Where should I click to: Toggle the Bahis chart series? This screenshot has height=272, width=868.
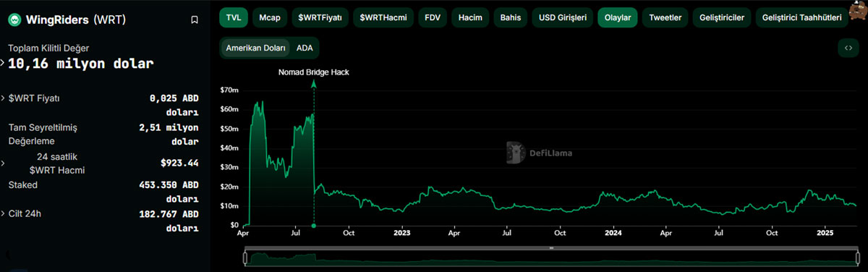click(511, 17)
